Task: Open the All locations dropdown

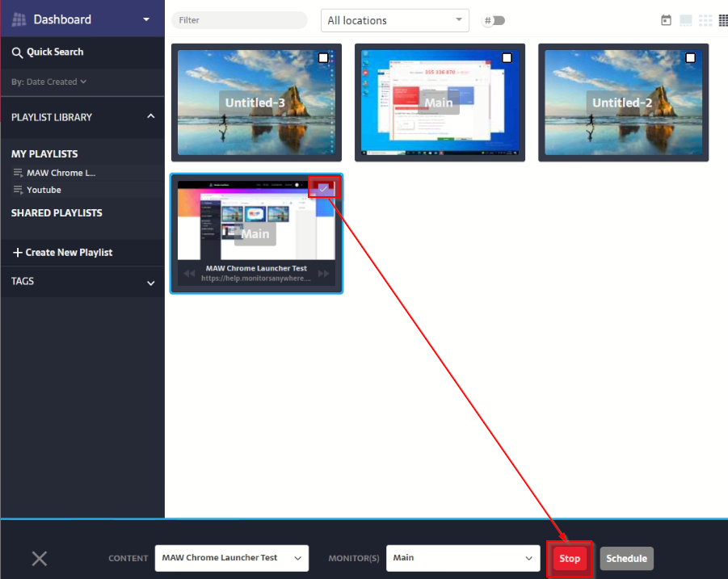Action: coord(394,20)
